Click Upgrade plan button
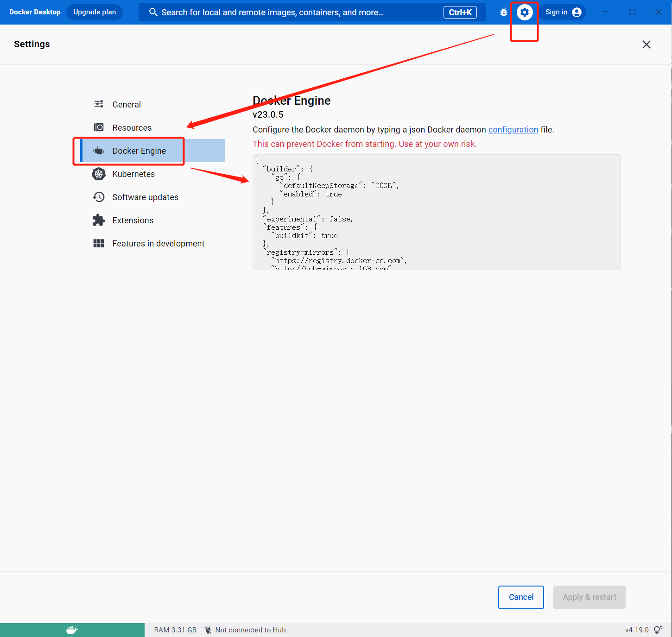Viewport: 672px width, 637px height. click(x=95, y=12)
